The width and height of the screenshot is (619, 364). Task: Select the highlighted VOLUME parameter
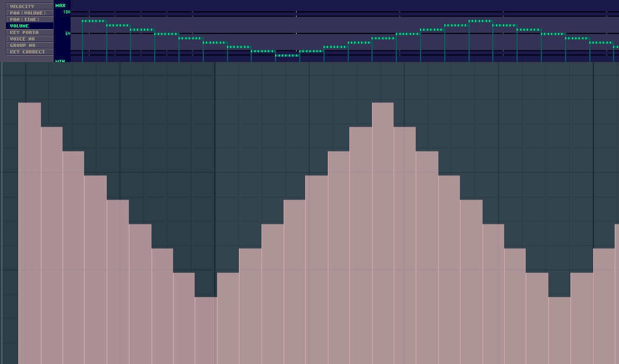[x=30, y=26]
